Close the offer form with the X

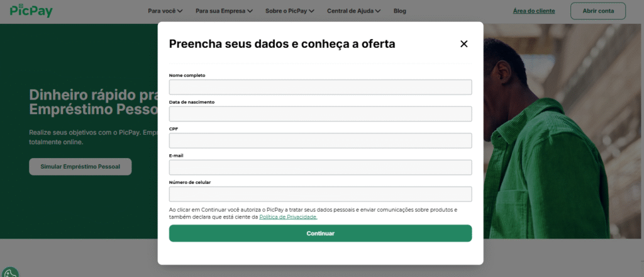click(464, 43)
